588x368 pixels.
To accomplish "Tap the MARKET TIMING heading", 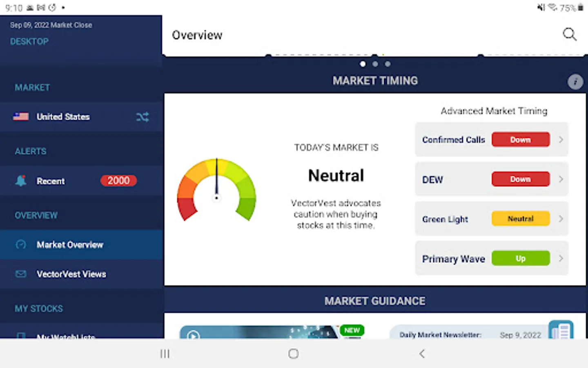I will pyautogui.click(x=375, y=81).
